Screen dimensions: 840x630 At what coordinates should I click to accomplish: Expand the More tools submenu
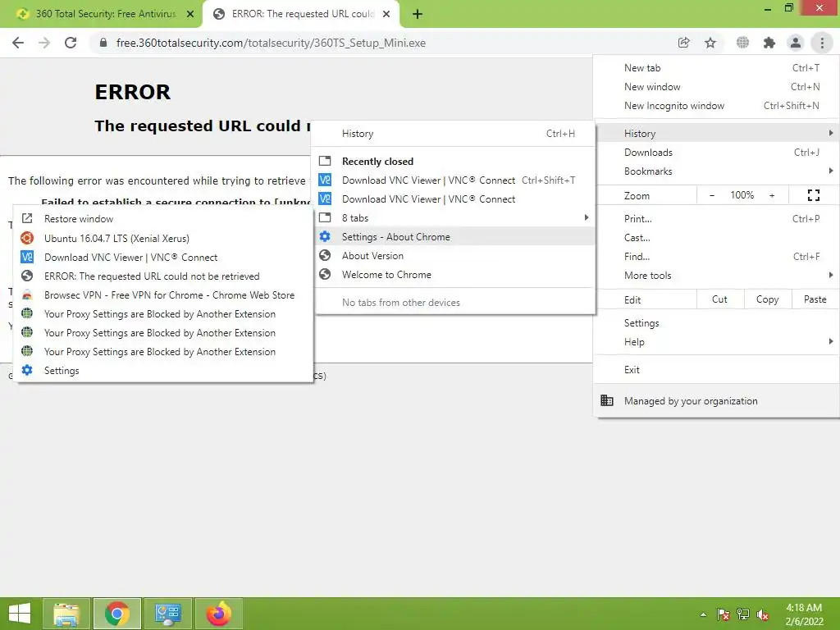[x=716, y=276]
